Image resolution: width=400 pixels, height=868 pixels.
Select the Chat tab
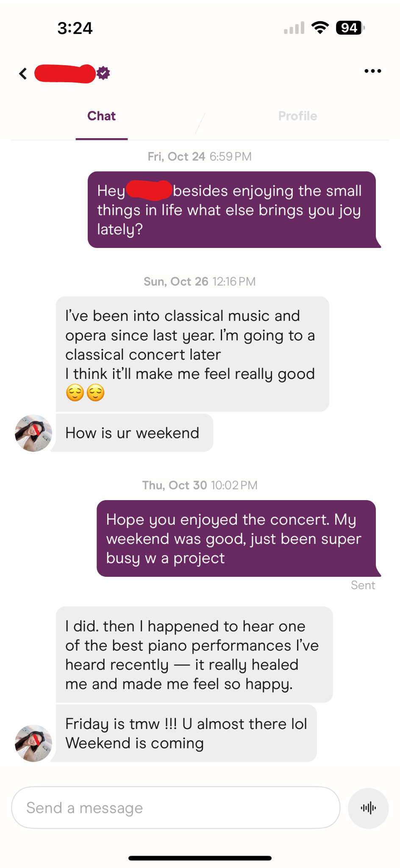(101, 115)
